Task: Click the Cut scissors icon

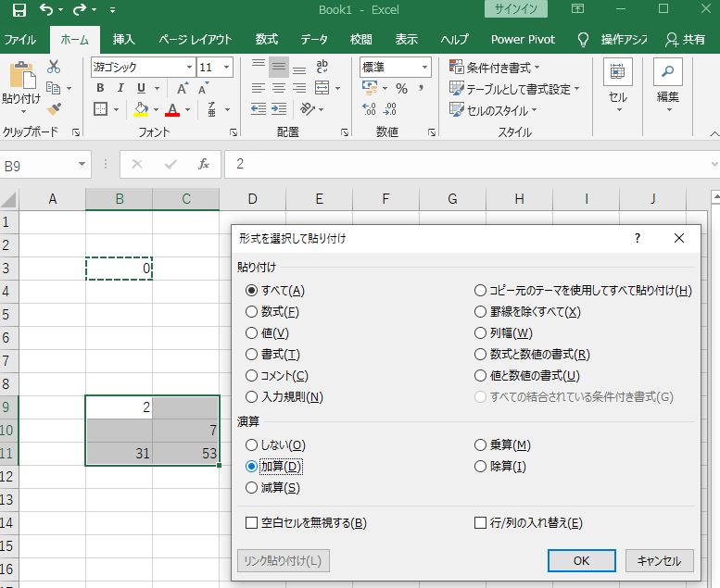Action: [54, 67]
